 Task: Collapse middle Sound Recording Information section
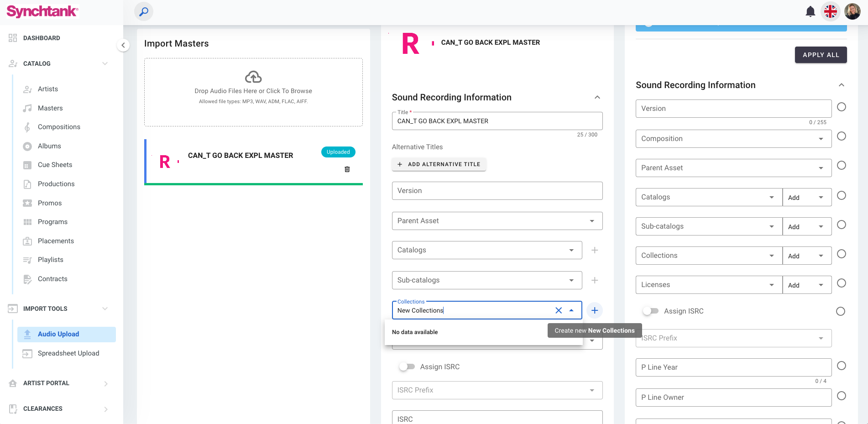pos(597,97)
